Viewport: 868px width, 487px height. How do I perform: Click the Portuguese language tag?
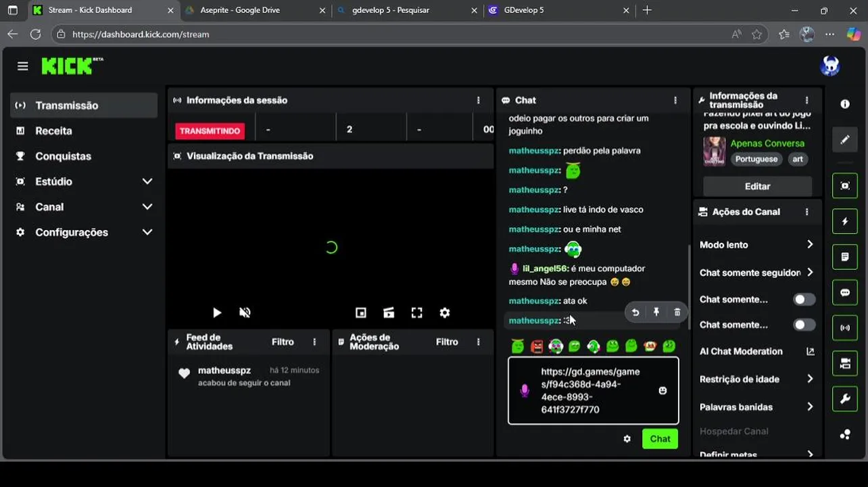coord(756,159)
